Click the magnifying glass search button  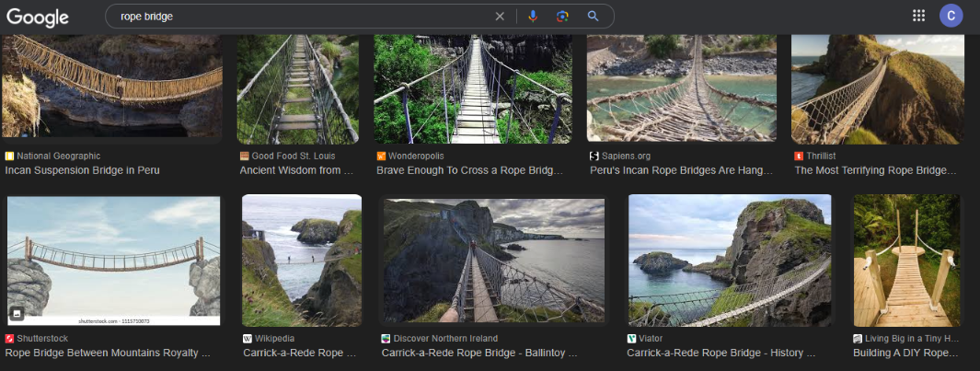coord(594,17)
